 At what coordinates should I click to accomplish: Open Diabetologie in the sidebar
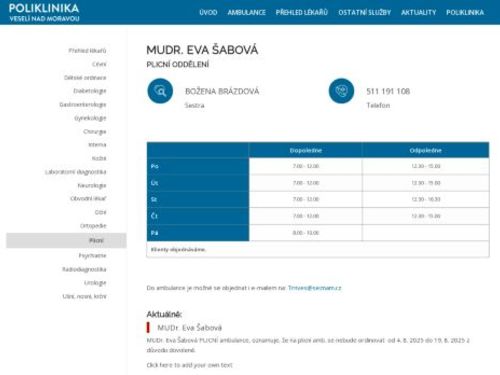tap(90, 91)
